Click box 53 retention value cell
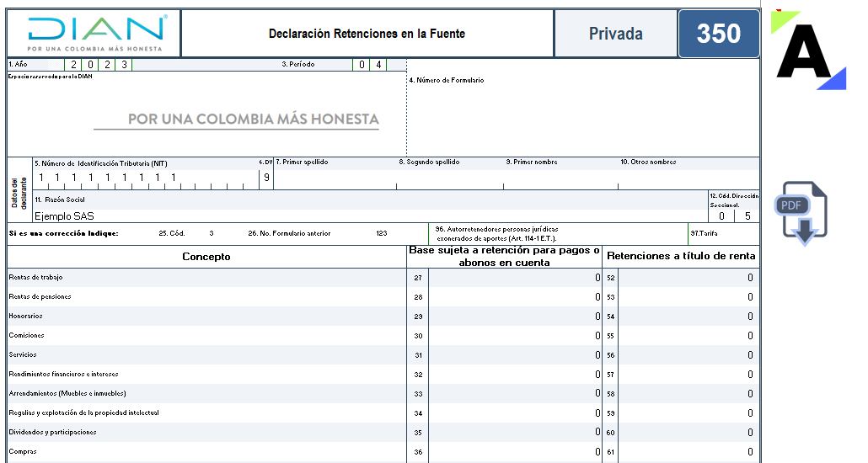This screenshot has width=868, height=463. [x=689, y=297]
